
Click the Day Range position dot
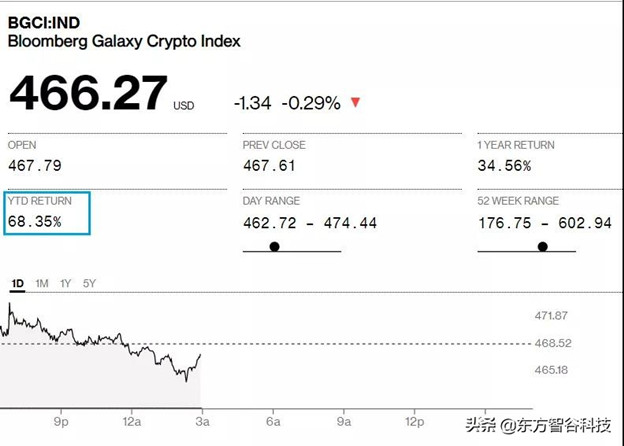click(274, 247)
